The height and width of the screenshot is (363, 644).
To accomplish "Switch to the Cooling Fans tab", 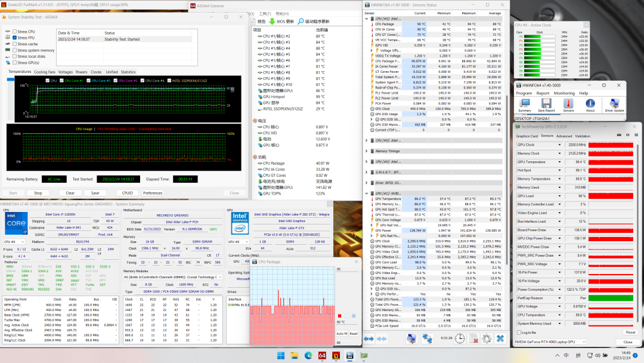I will click(44, 72).
